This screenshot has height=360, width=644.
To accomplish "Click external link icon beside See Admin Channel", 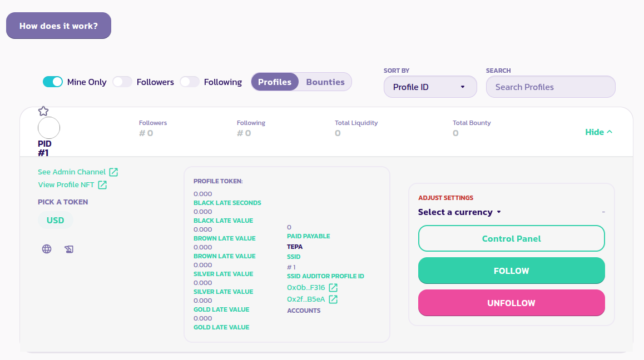I will (113, 172).
